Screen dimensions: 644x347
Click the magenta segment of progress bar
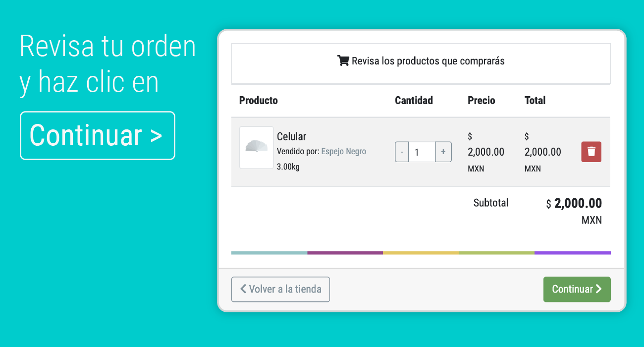click(x=345, y=253)
